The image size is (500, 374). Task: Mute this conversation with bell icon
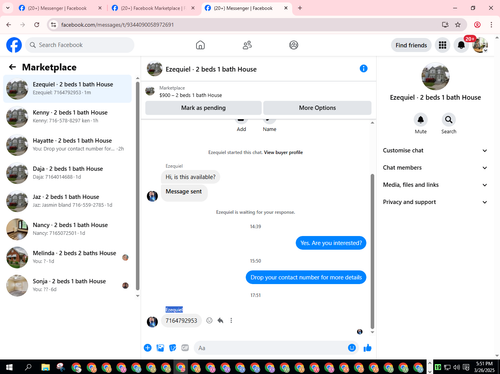(x=421, y=119)
